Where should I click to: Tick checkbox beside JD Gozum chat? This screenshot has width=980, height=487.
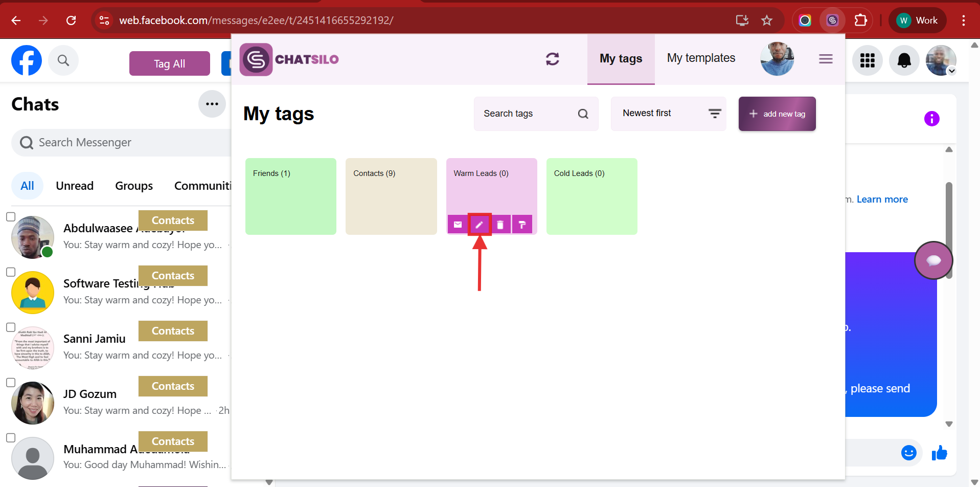[11, 383]
